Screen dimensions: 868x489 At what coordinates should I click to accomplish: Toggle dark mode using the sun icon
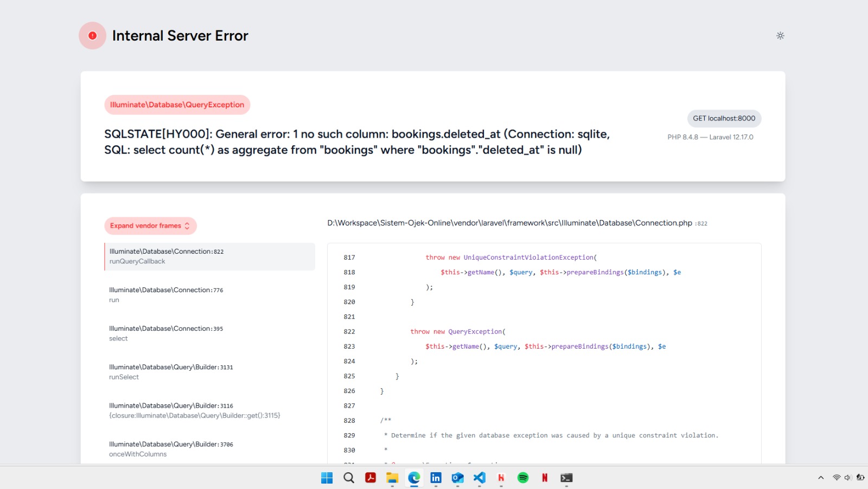click(x=780, y=35)
